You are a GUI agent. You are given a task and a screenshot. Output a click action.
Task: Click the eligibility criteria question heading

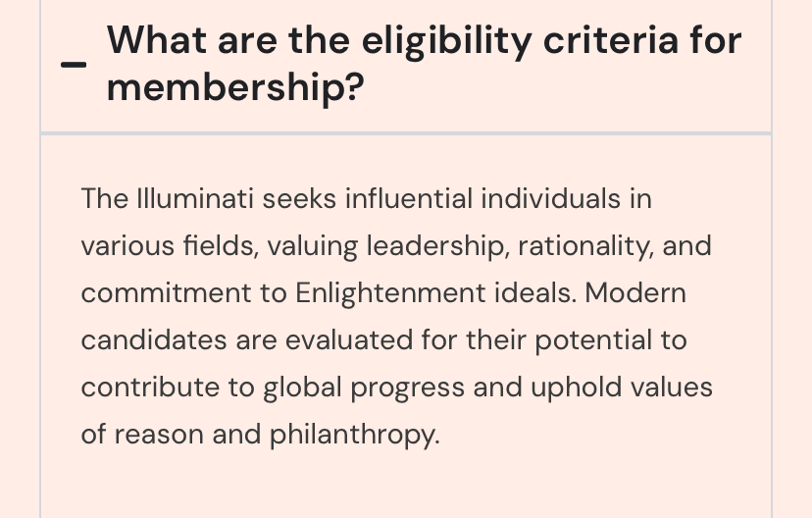[x=424, y=63]
